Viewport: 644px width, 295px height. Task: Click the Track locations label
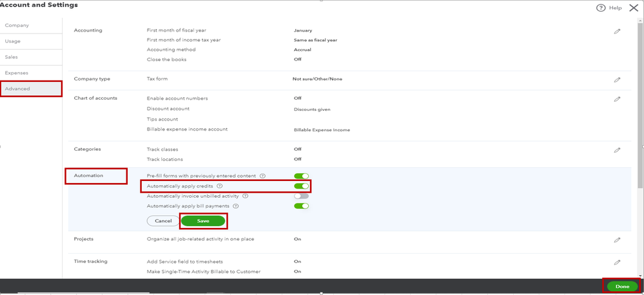coord(164,159)
